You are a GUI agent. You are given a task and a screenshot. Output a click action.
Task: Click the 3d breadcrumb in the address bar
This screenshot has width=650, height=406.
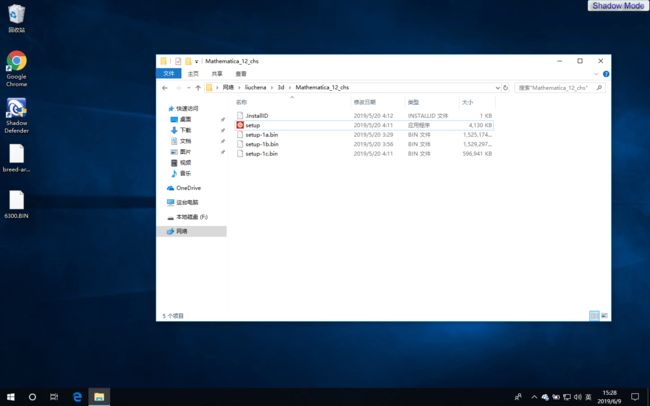click(x=281, y=88)
